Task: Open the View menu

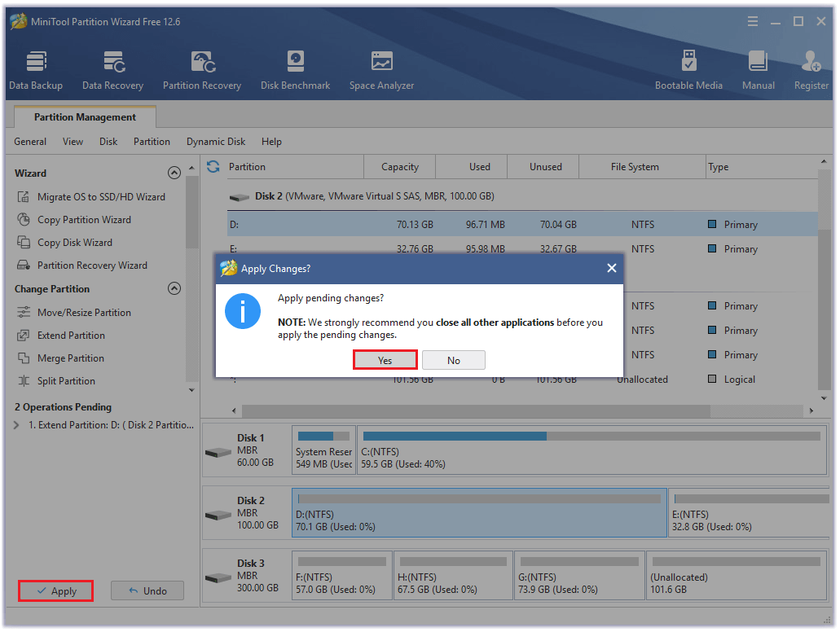Action: [x=73, y=142]
